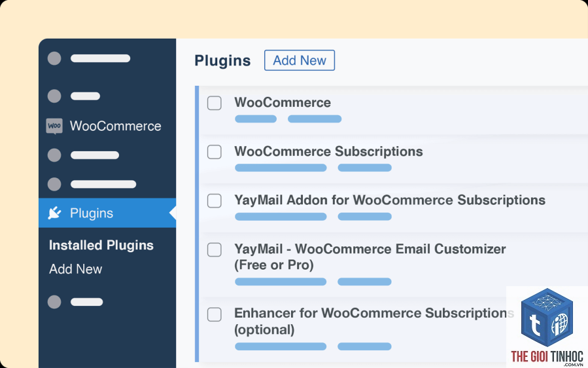Click Enhancer for WooCommerce Subscriptions title
The height and width of the screenshot is (368, 588).
(374, 322)
